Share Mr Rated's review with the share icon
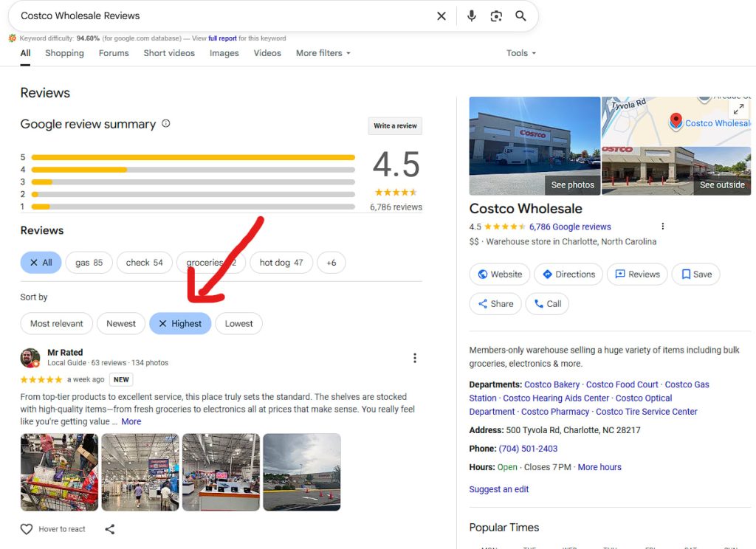The width and height of the screenshot is (756, 549). (110, 529)
